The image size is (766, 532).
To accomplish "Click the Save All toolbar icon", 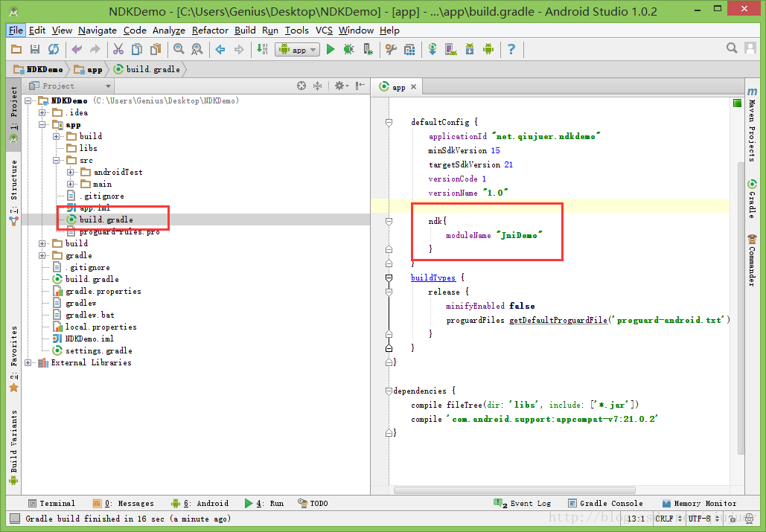I will pos(35,49).
